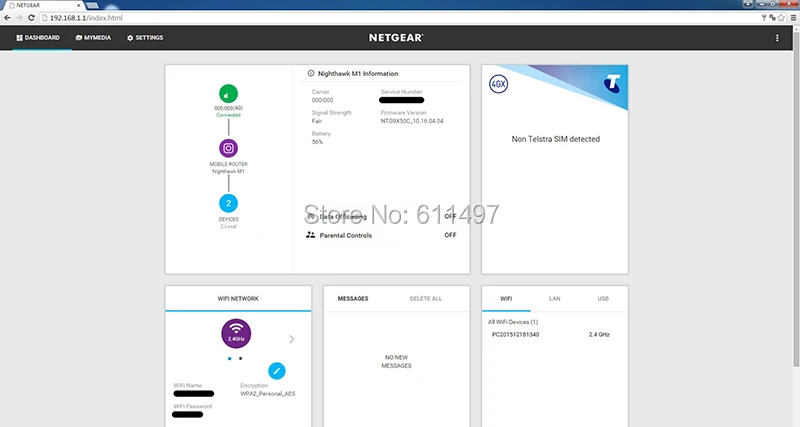
Task: Open the three-dot menu in NETGEAR header
Action: [x=777, y=38]
